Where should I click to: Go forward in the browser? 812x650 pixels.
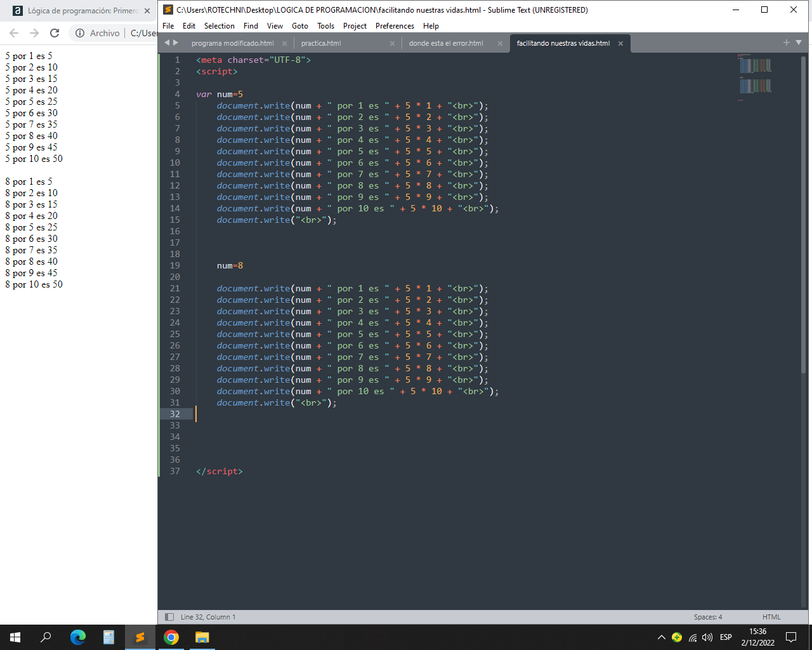pos(34,33)
